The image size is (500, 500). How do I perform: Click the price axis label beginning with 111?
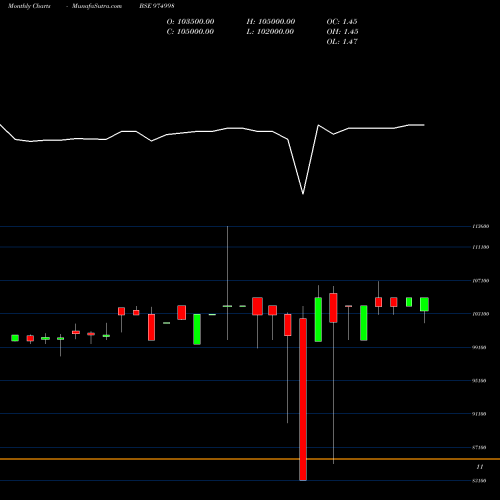point(481,247)
